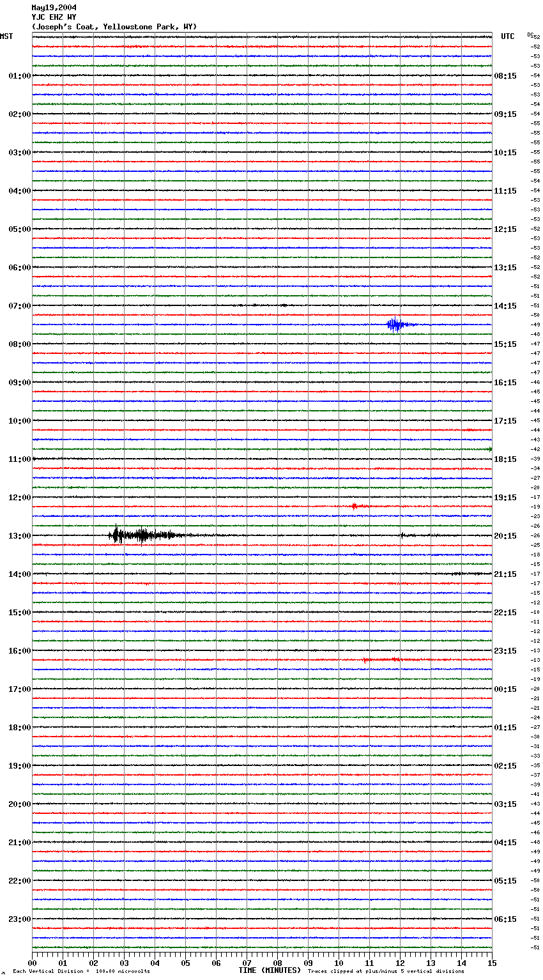
Task: Click the 12 minute tick label on bottom axis
Action: pos(400,963)
